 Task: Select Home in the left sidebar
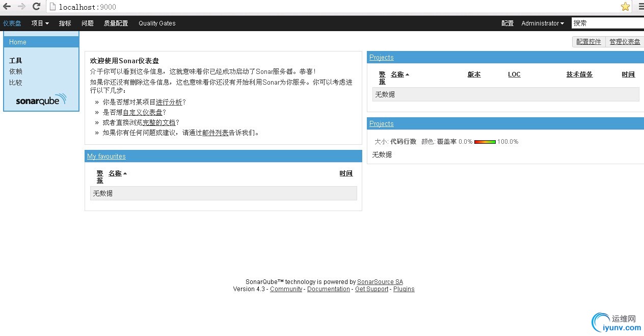[x=41, y=42]
